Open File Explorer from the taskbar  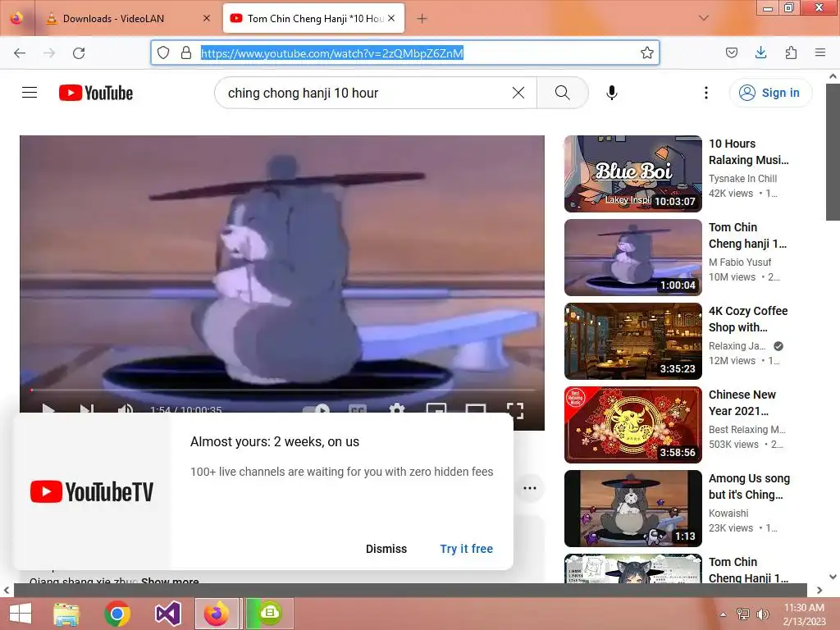point(66,614)
